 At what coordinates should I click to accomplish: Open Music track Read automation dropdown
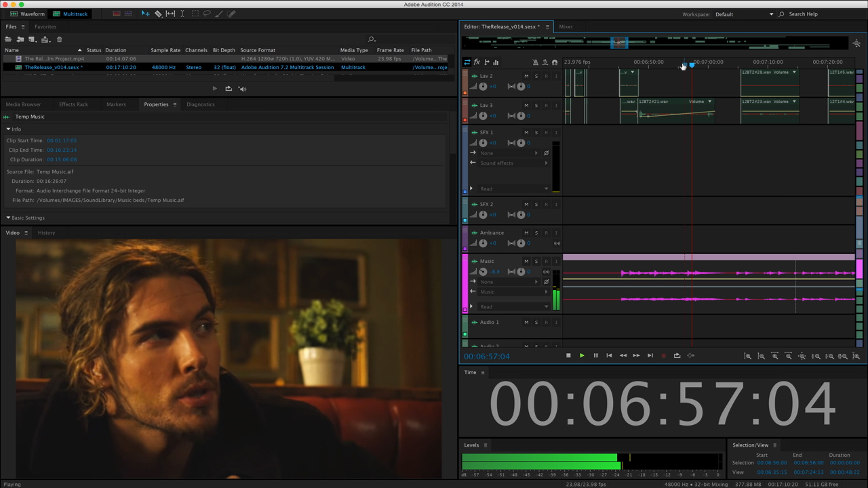(x=514, y=306)
